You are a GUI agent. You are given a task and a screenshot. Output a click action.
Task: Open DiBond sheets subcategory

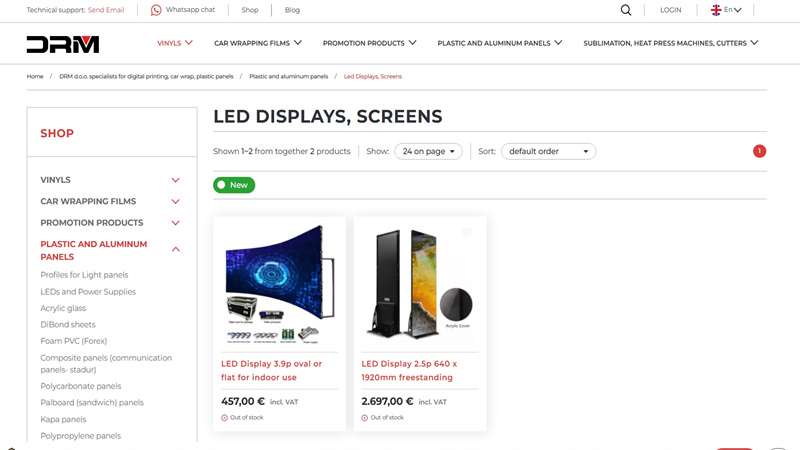pyautogui.click(x=68, y=324)
